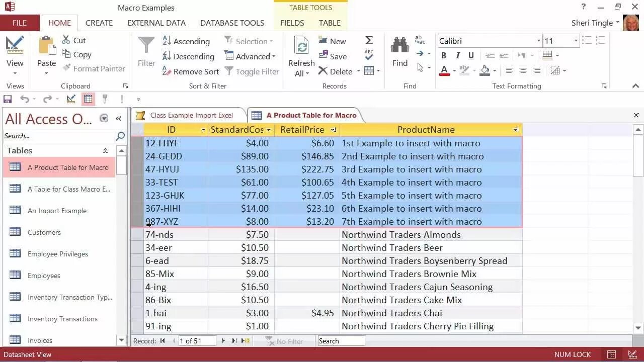Select the Format Painter tool
Viewport: 644px width, 362px height.
(94, 68)
